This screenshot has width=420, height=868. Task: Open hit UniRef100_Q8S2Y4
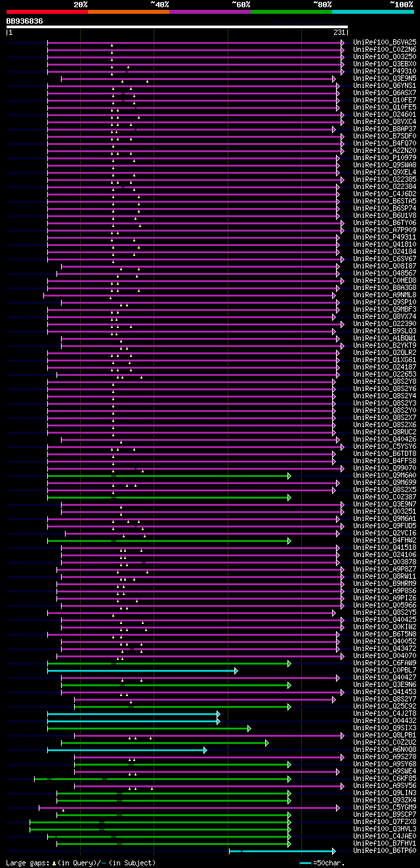click(385, 396)
